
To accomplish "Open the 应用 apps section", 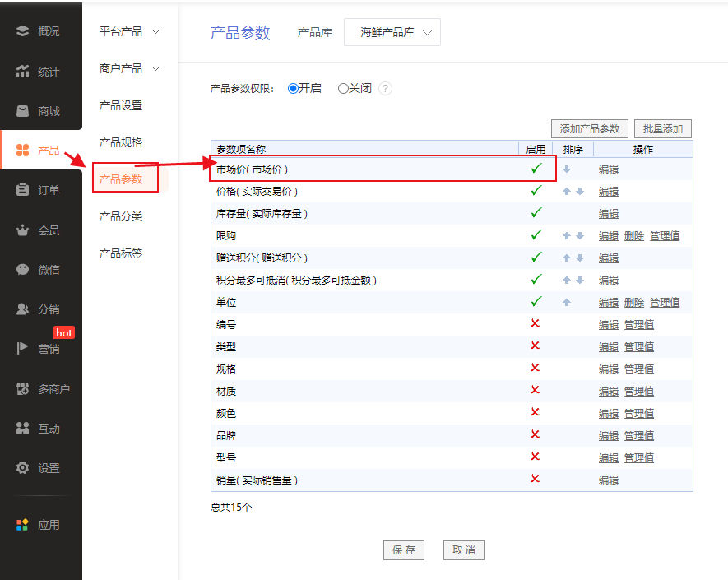I will [38, 525].
